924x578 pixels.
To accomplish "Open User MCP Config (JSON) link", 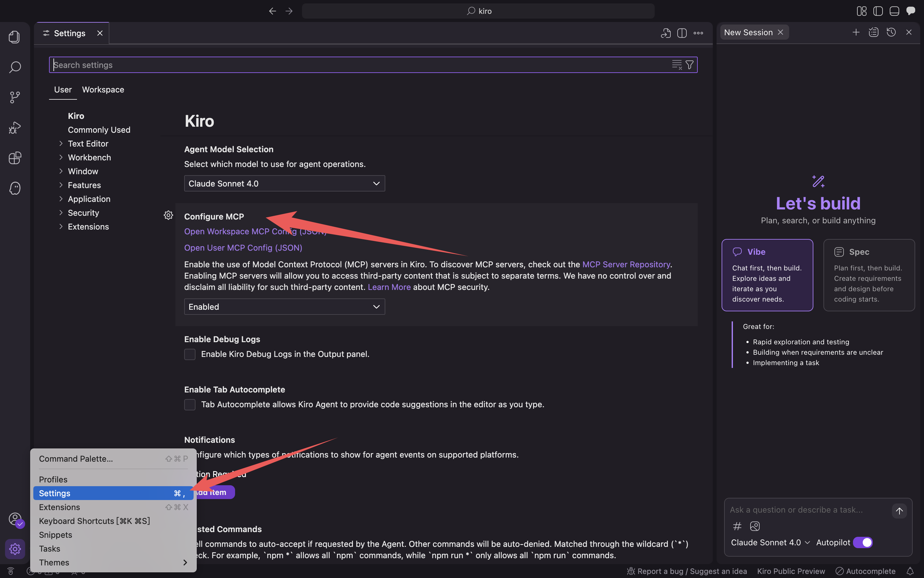I will [243, 248].
